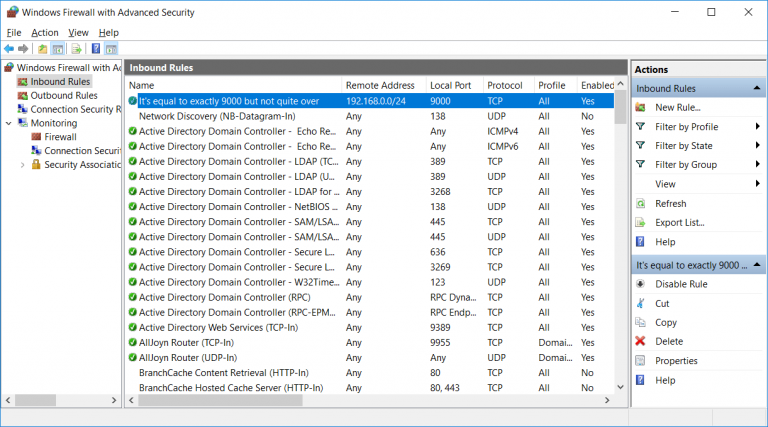Click green check icon of AllJoyn Router (UDP-In)
Image resolution: width=768 pixels, height=427 pixels.
[x=132, y=357]
